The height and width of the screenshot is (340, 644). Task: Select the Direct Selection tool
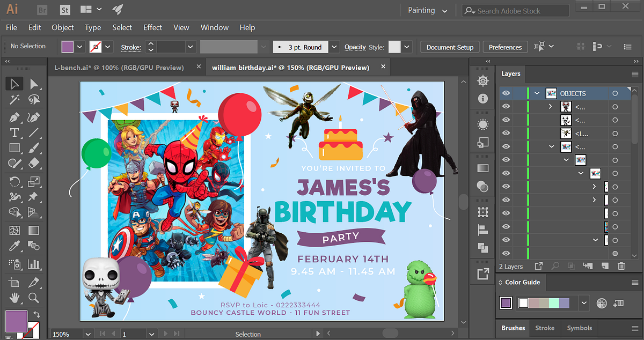click(34, 84)
